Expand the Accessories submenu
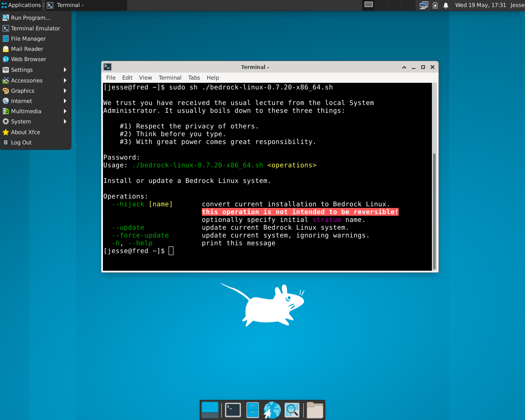The image size is (525, 420). [36, 80]
